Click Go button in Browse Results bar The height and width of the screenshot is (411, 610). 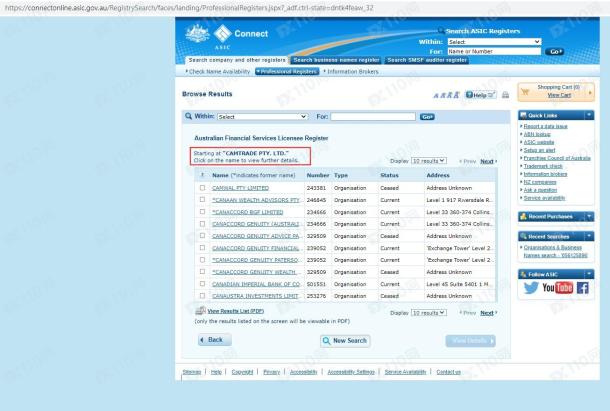[427, 117]
